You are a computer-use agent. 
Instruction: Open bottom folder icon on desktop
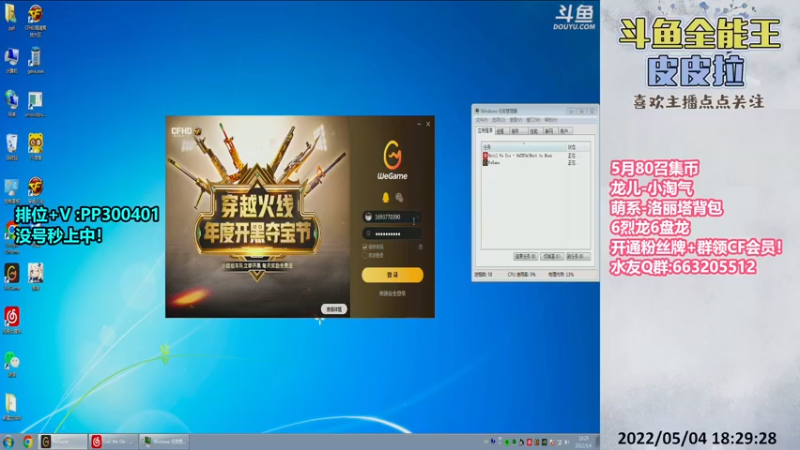coord(11,407)
